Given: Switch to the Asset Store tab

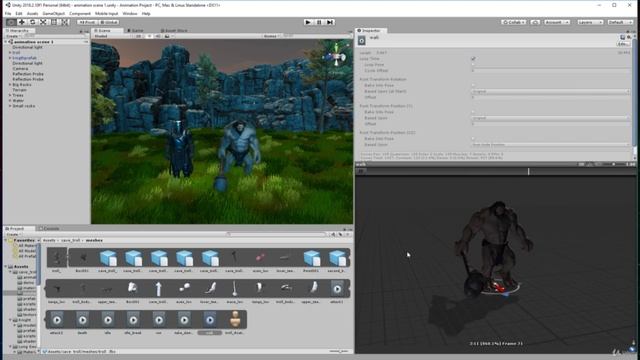Looking at the screenshot, I should click(x=174, y=31).
